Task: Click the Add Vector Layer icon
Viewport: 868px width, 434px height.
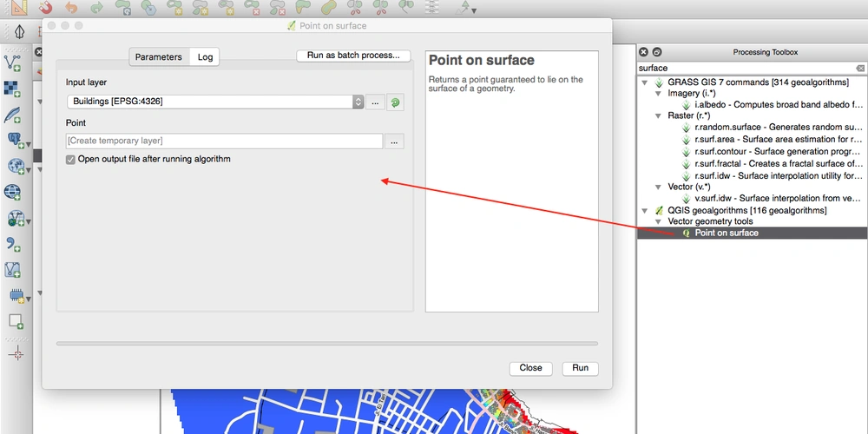Action: 12,62
